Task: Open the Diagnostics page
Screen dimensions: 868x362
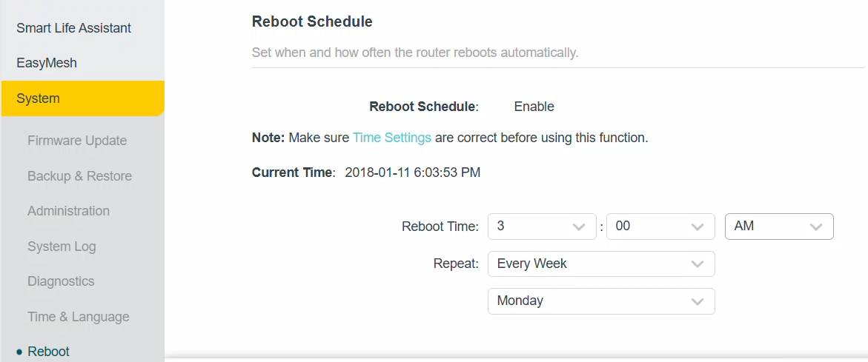Action: 61,281
